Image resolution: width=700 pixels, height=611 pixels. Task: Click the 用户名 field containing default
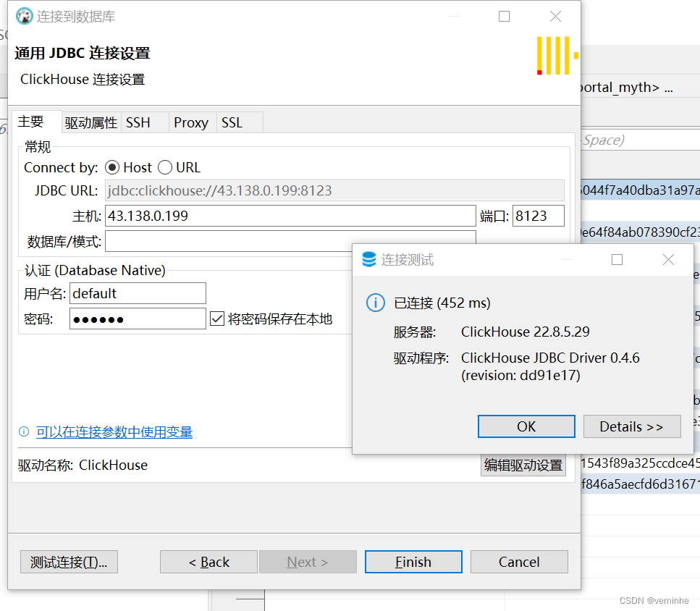pos(138,293)
